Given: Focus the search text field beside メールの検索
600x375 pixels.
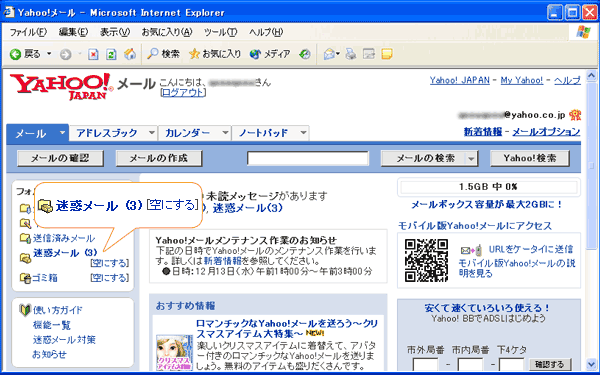Looking at the screenshot, I should click(308, 158).
